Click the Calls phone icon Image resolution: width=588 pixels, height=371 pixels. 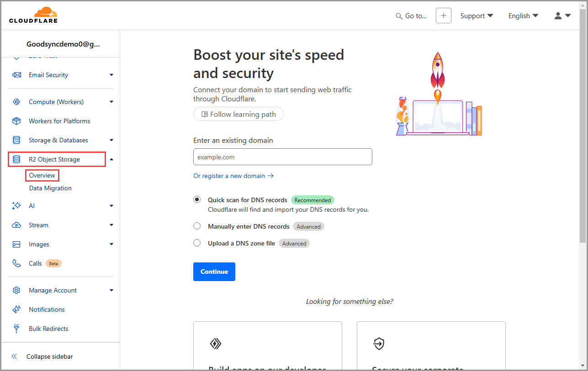click(x=16, y=263)
